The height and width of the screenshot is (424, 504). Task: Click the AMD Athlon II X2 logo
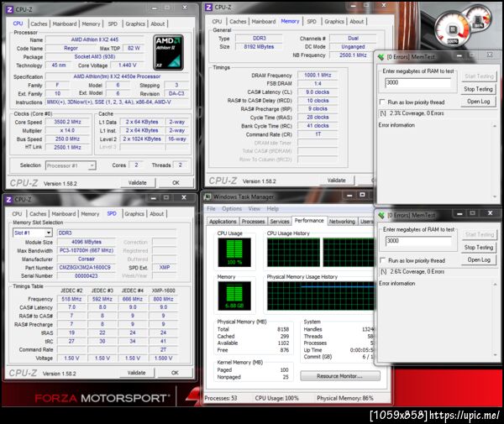click(169, 52)
